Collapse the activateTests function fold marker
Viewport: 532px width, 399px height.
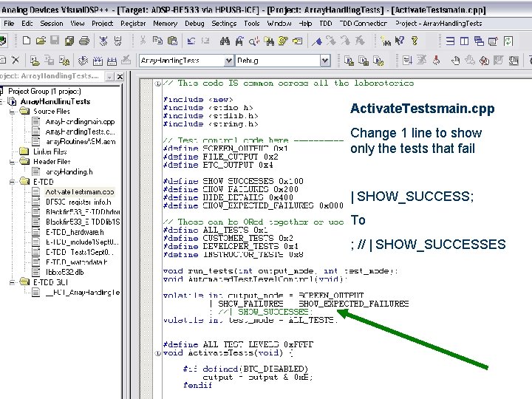click(158, 353)
